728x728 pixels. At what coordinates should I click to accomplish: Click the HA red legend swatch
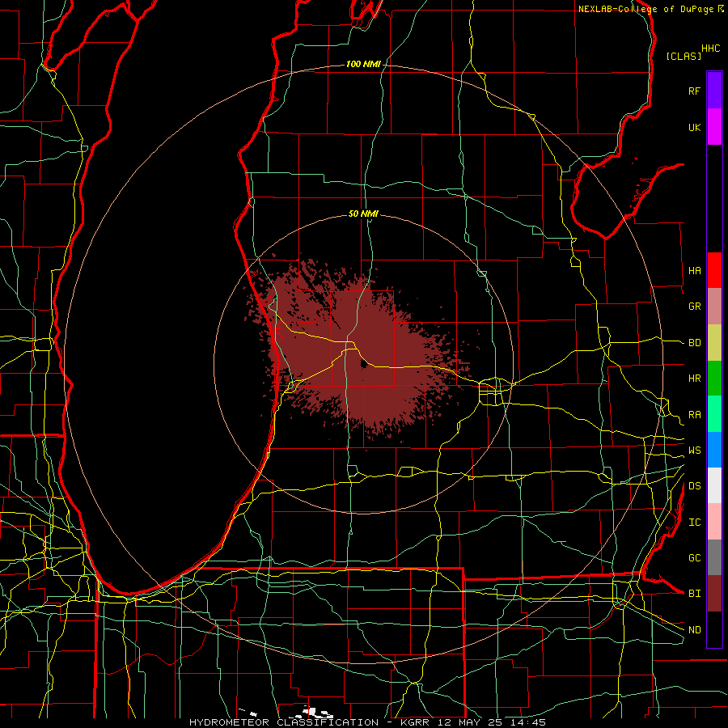(714, 270)
